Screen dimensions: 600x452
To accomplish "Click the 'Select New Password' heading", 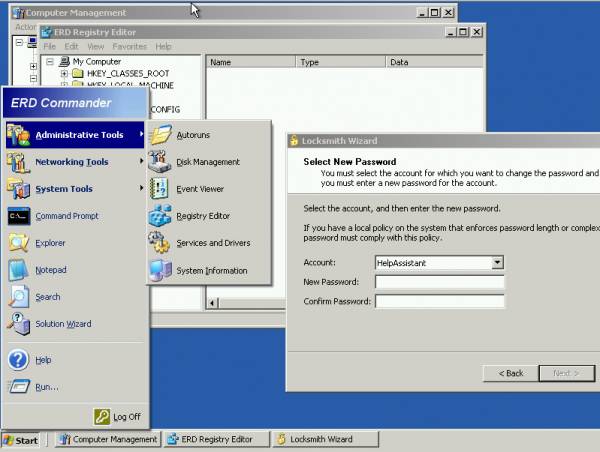I will [350, 162].
